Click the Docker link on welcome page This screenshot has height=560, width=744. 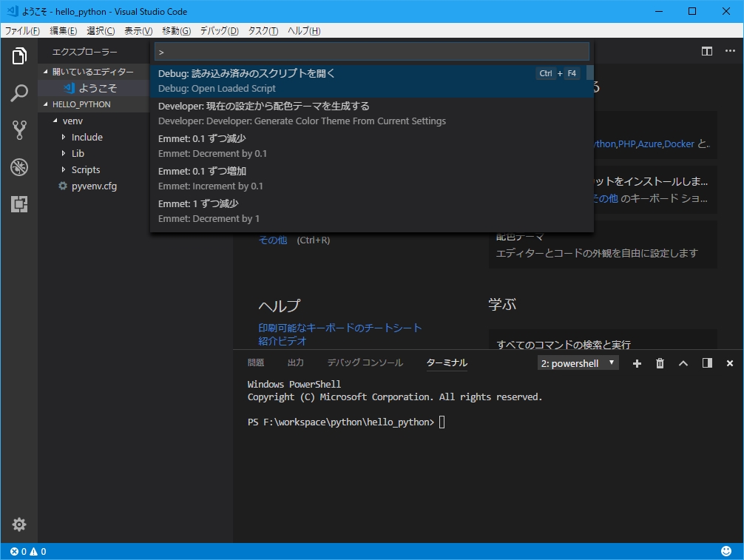(x=679, y=144)
